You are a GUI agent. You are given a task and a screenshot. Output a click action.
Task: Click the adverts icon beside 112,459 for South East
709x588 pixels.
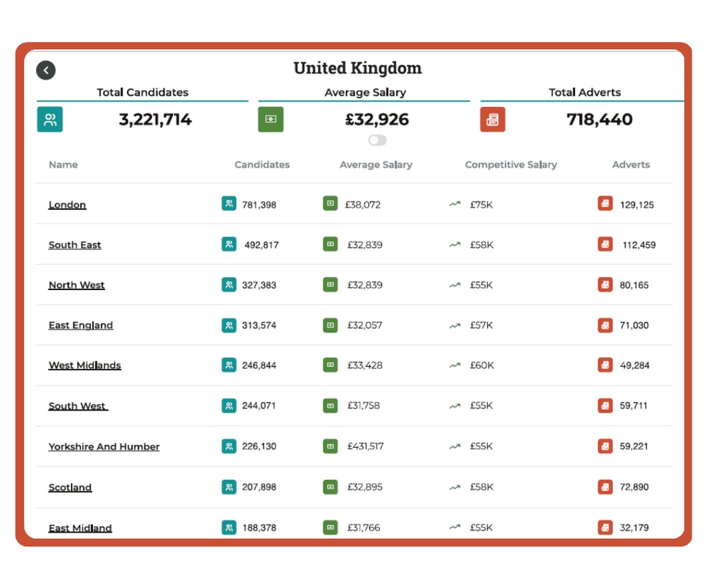[x=605, y=244]
